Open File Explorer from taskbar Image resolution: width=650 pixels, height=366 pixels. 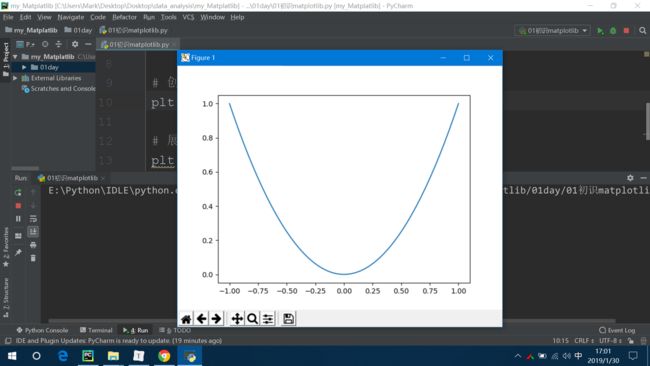click(x=113, y=356)
